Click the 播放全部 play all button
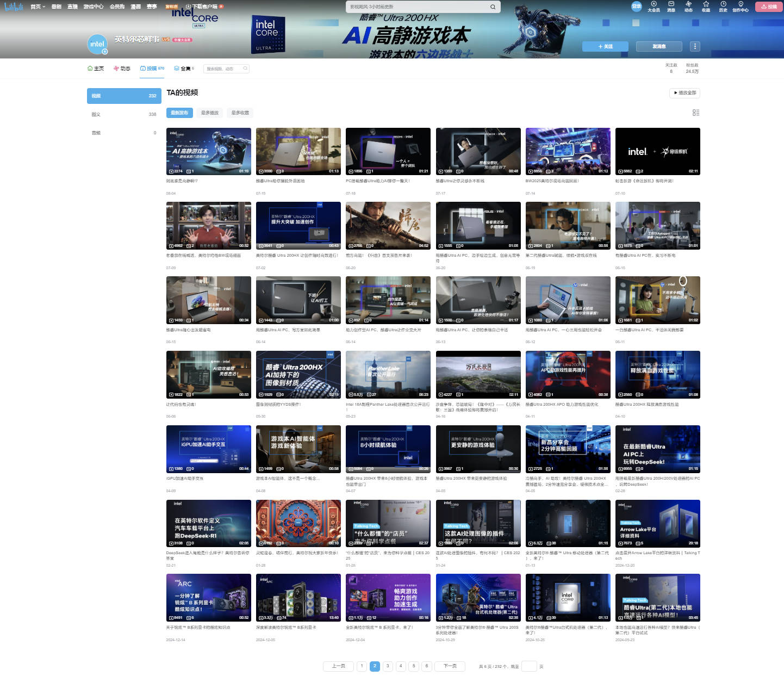The image size is (784, 676). [x=685, y=93]
